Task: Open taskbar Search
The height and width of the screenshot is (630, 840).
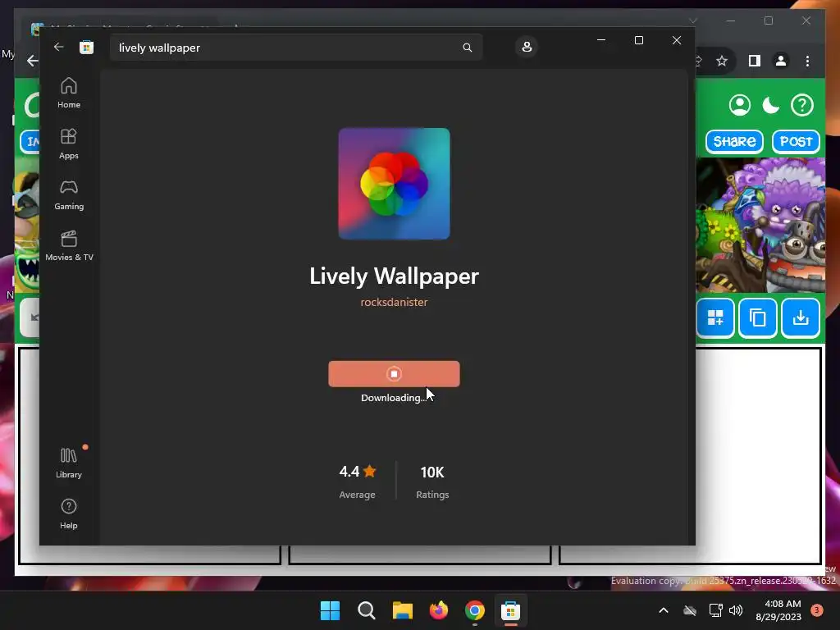Action: (367, 610)
